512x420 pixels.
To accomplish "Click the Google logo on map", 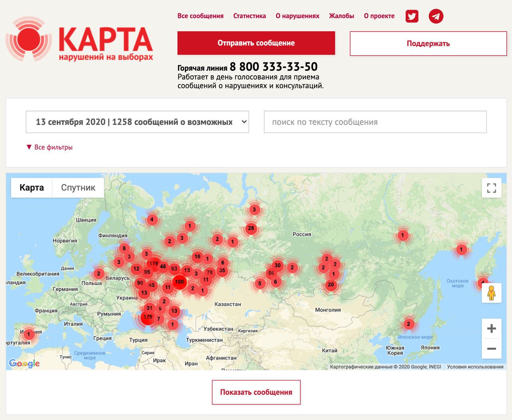I will click(x=24, y=363).
